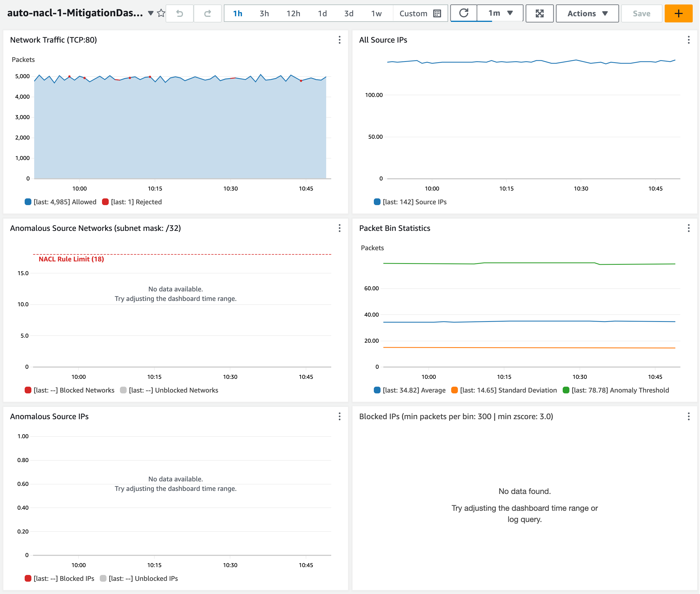The height and width of the screenshot is (594, 700).
Task: Select the redo icon in the toolbar
Action: (207, 13)
